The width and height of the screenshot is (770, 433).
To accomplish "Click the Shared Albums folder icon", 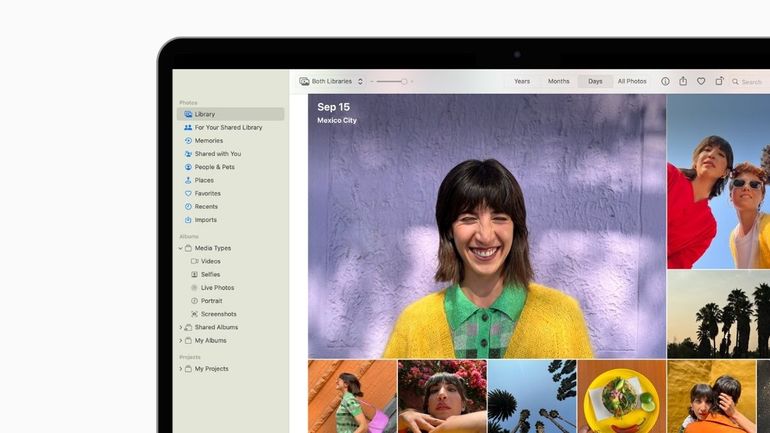I will coord(188,327).
